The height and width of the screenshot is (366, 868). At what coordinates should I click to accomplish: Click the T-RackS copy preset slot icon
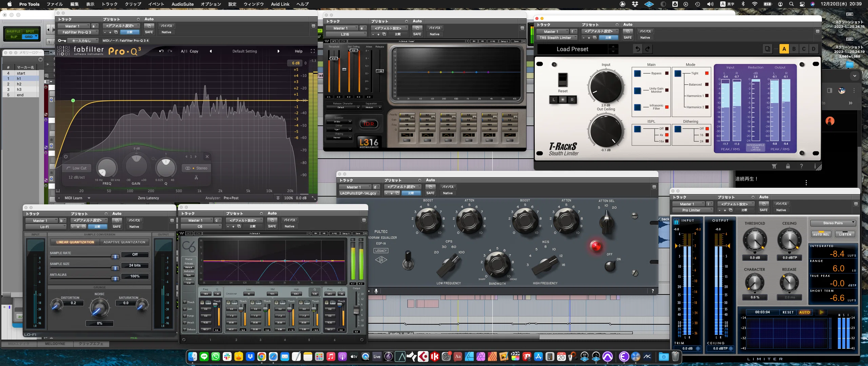(767, 49)
